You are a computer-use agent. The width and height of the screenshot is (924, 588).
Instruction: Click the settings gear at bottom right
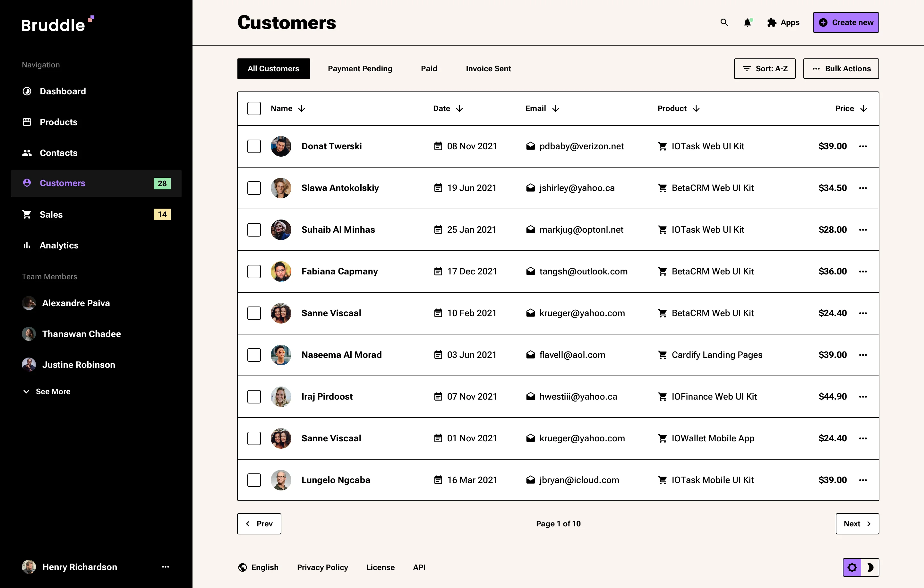click(852, 567)
